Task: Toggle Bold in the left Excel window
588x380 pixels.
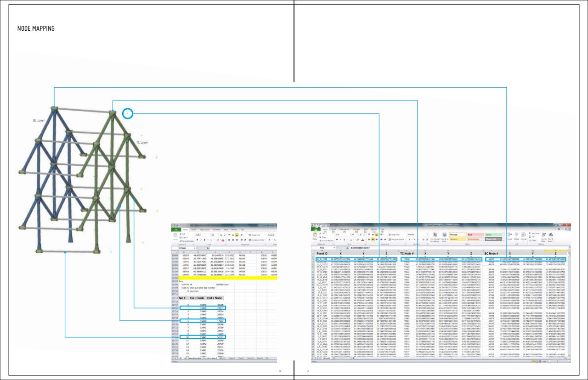Action: (x=197, y=240)
